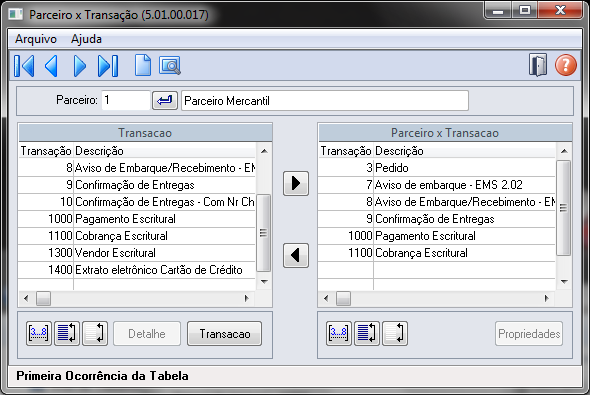Remove transaction with left arrow button
The image size is (590, 395).
point(296,255)
